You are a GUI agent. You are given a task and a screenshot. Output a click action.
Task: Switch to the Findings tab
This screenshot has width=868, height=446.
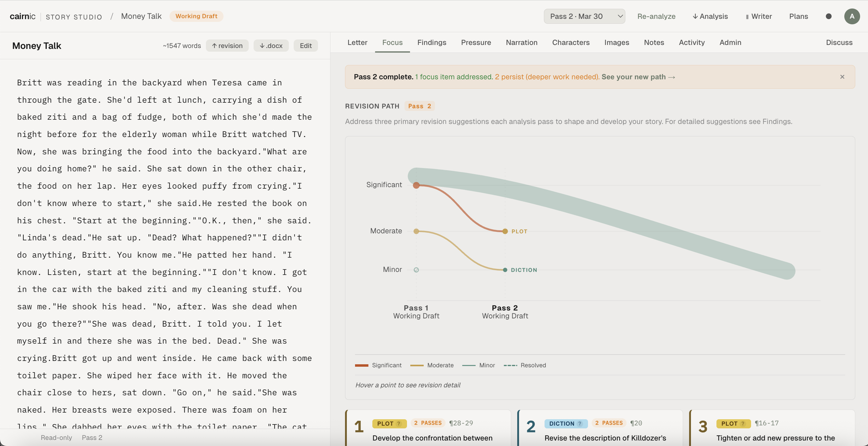tap(432, 43)
